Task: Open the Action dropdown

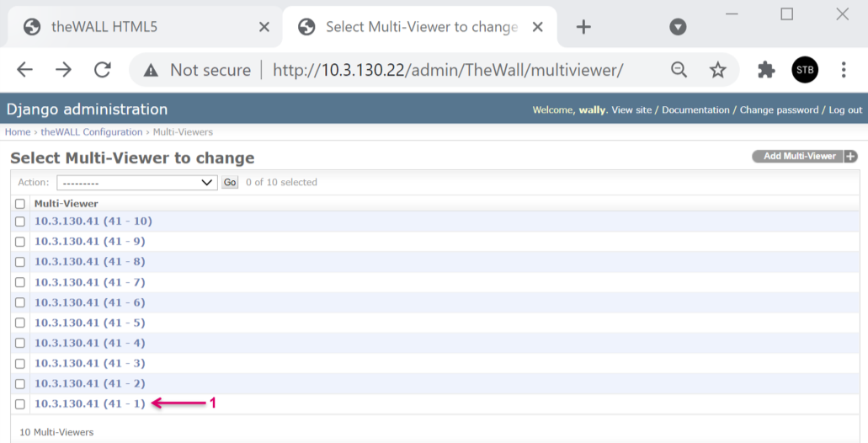Action: pyautogui.click(x=136, y=183)
